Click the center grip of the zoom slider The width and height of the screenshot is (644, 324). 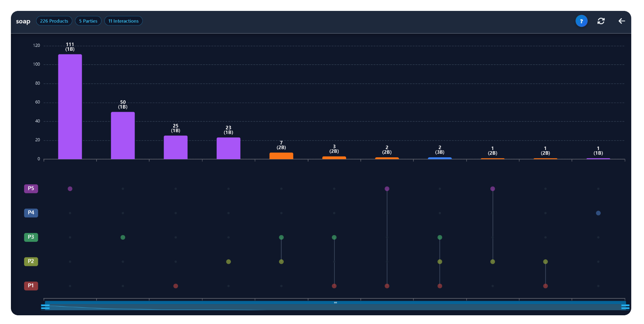point(335,303)
